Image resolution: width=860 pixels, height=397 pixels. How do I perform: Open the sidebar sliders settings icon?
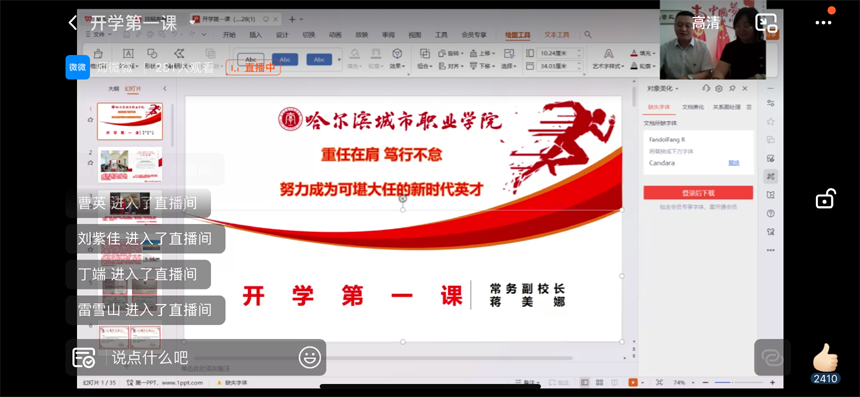[771, 103]
